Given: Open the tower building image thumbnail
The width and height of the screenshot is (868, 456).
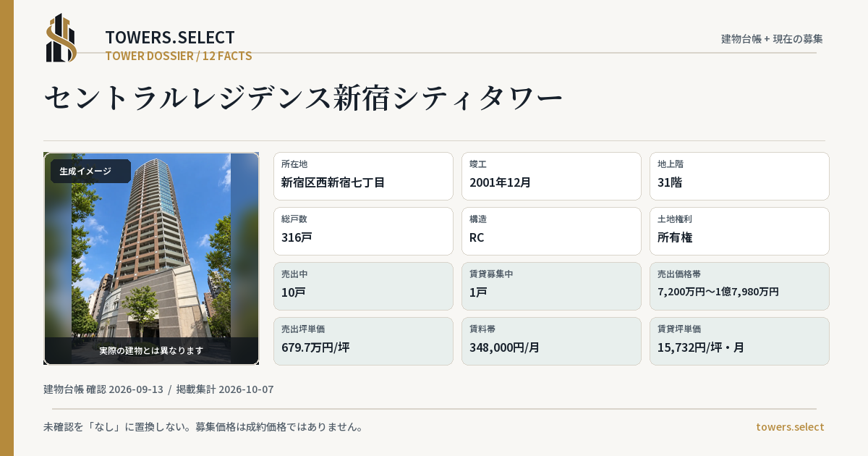Looking at the screenshot, I should [x=151, y=258].
